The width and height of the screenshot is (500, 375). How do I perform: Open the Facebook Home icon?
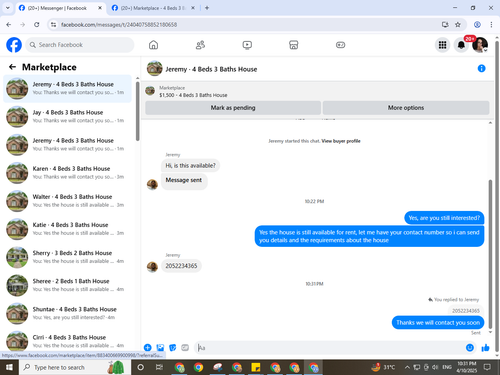click(153, 45)
